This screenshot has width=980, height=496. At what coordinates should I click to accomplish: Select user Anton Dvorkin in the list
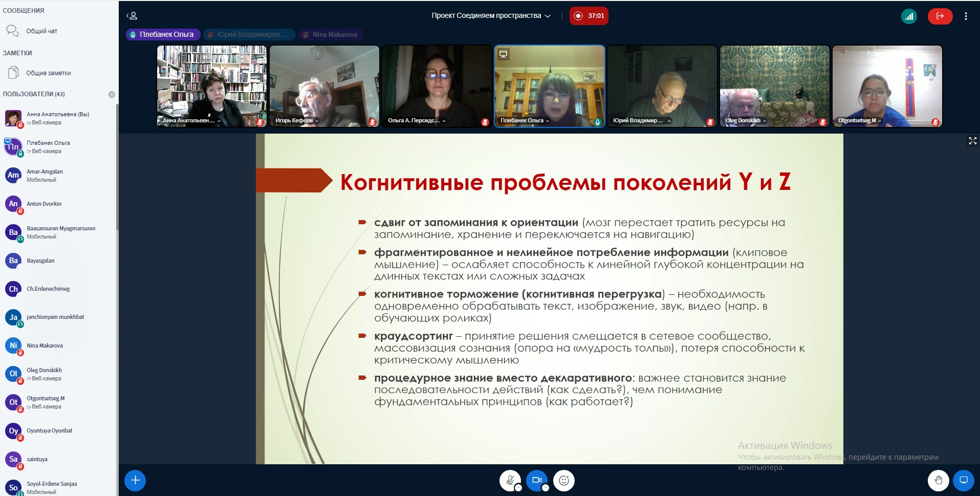pos(44,204)
